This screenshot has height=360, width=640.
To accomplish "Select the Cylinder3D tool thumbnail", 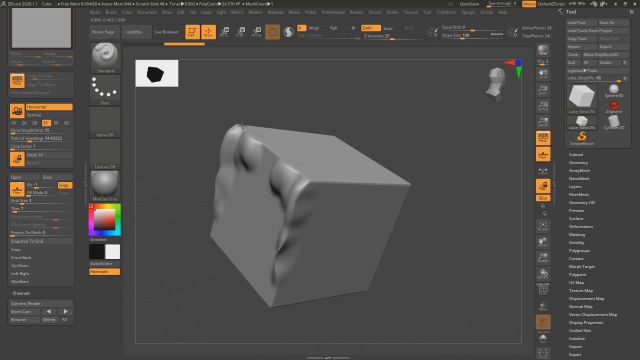I will point(613,122).
